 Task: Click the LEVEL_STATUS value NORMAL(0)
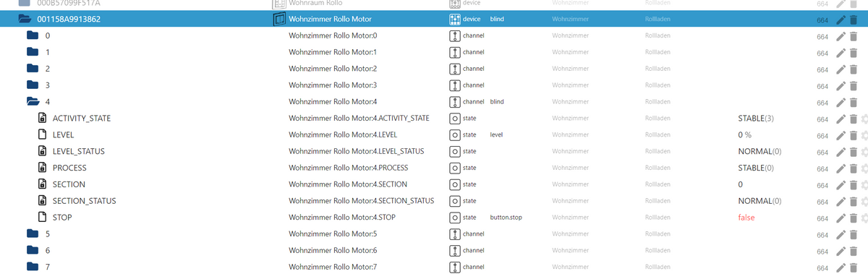click(759, 152)
